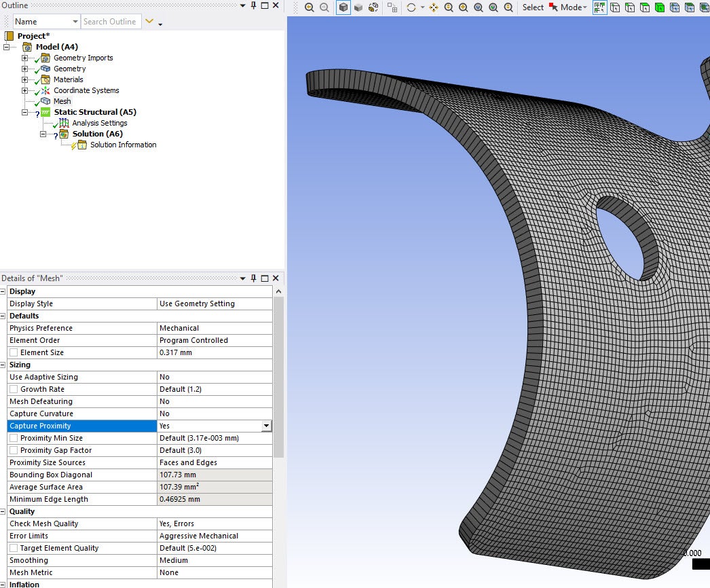Image resolution: width=710 pixels, height=588 pixels.
Task: Click into the Search Outline field
Action: tap(111, 22)
